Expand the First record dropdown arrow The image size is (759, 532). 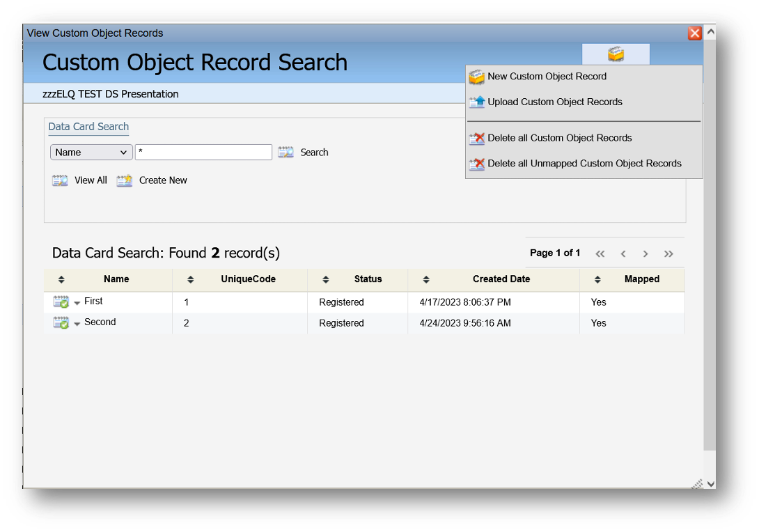77,304
